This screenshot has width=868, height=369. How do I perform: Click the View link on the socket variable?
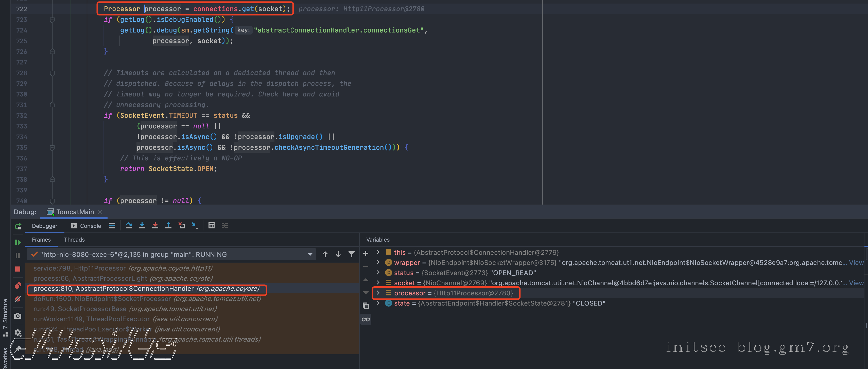point(856,283)
